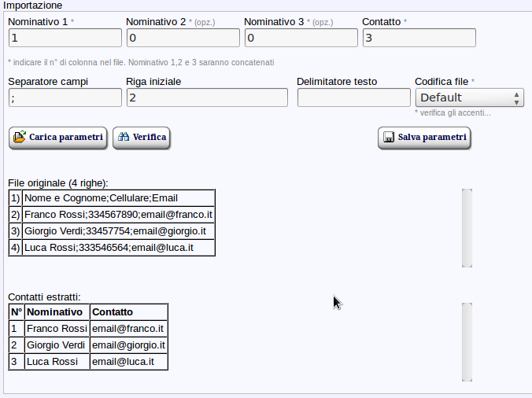
Task: Click the Riga iniziale input field
Action: [x=206, y=98]
